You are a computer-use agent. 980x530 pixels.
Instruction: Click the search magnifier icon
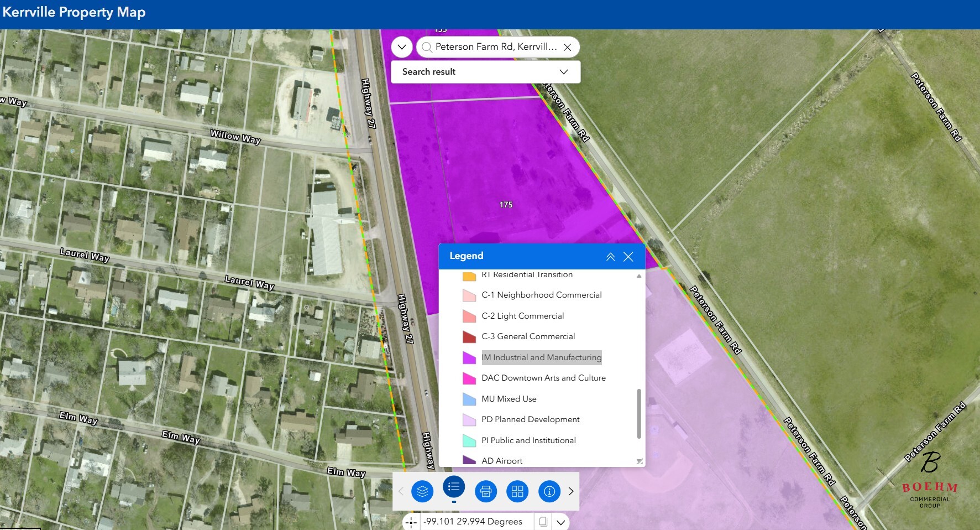coord(427,47)
